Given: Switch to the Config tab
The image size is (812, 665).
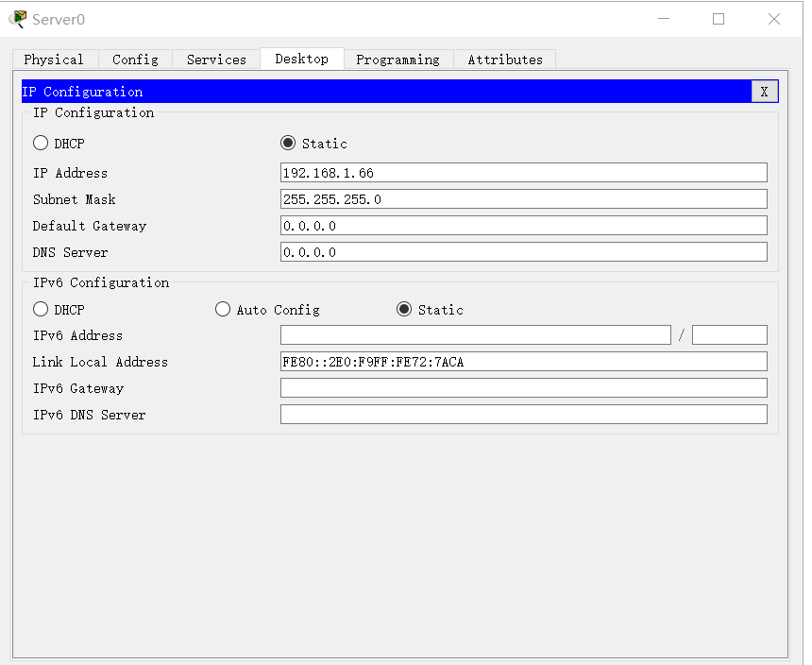Looking at the screenshot, I should [135, 60].
